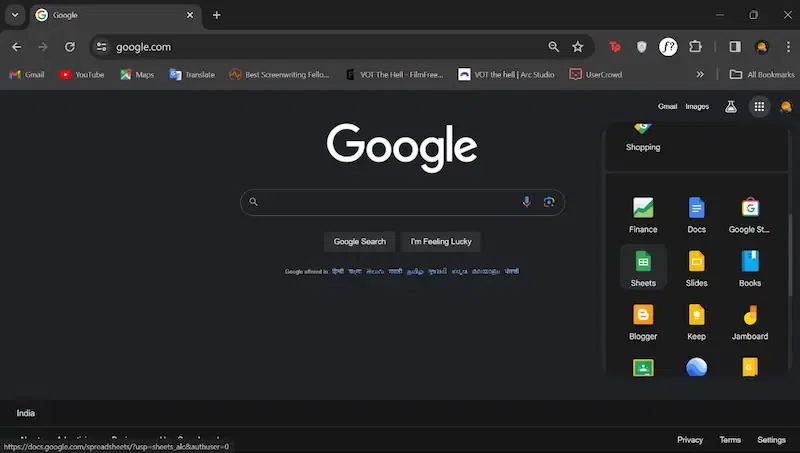Expand hidden bookmarks chevron
800x453 pixels.
pos(700,74)
